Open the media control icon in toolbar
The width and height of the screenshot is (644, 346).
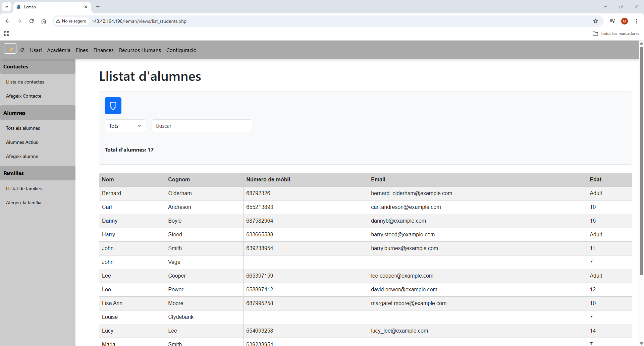point(612,21)
